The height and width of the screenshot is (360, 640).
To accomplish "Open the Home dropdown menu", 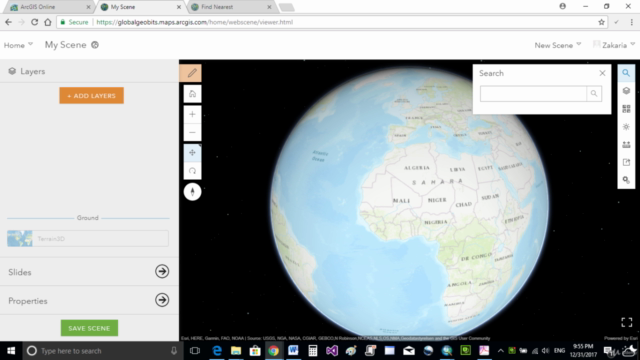I will point(18,45).
